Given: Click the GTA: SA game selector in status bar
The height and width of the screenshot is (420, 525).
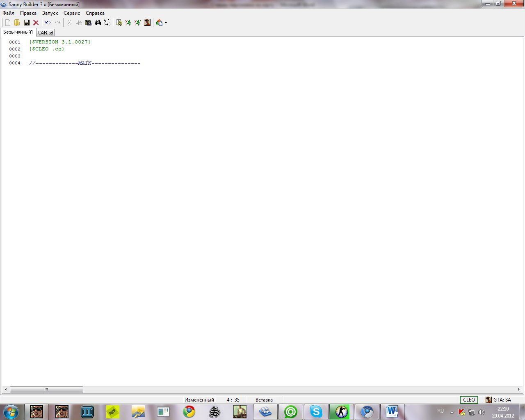Looking at the screenshot, I should pyautogui.click(x=498, y=400).
